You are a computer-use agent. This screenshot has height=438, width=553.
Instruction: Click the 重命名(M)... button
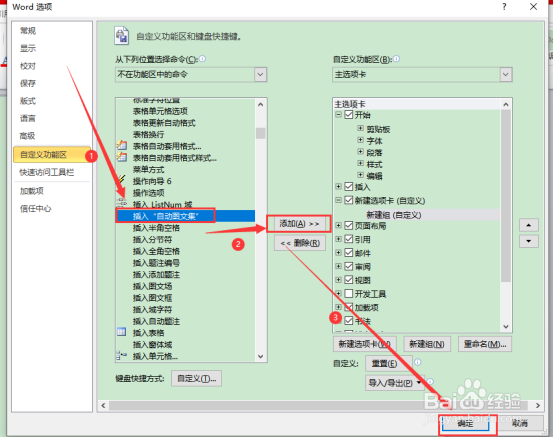(x=485, y=344)
